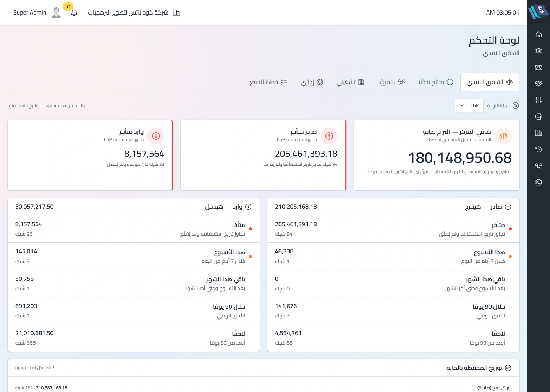Image resolution: width=550 pixels, height=392 pixels.
Task: Open the settings gear in sidebar
Action: tap(539, 182)
